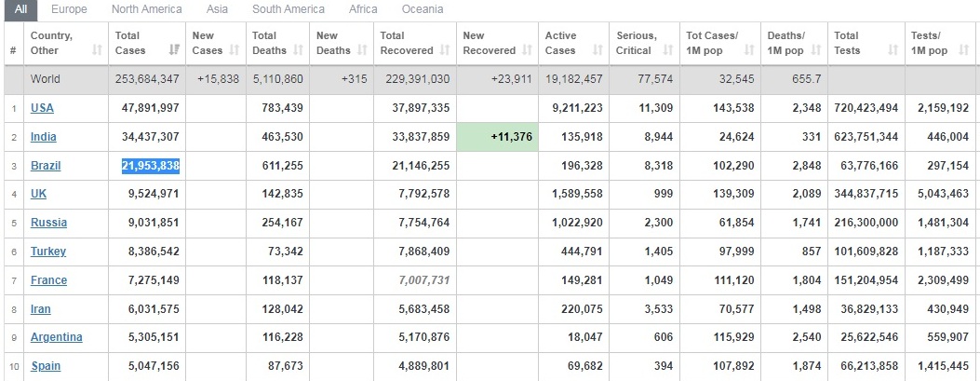Sort by Deaths/1M pop column icon
The width and height of the screenshot is (980, 381).
816,50
